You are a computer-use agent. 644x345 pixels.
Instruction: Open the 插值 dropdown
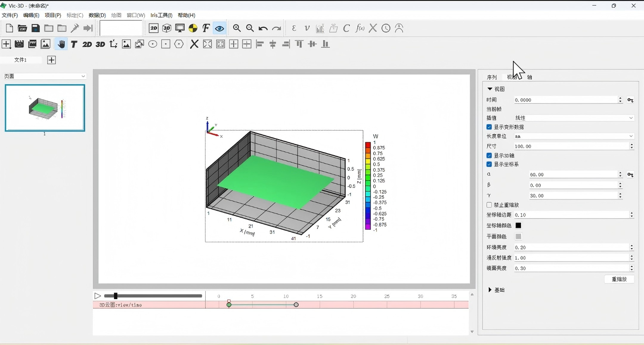tap(574, 118)
